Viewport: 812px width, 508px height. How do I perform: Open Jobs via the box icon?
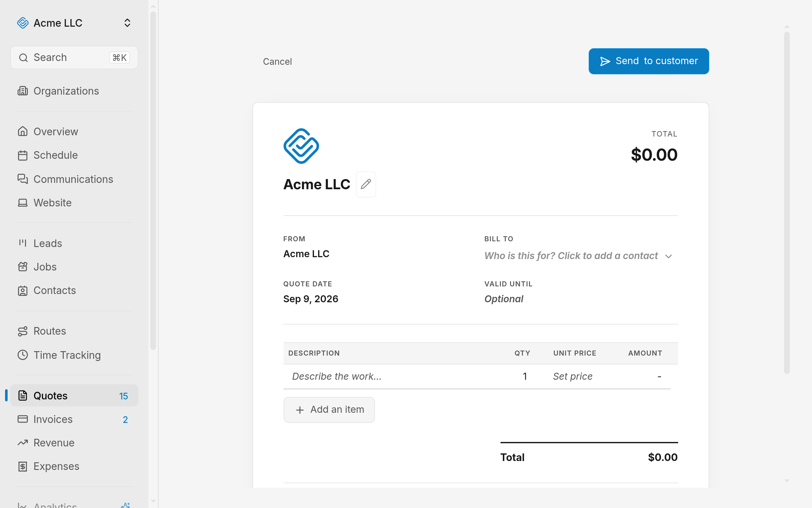click(23, 267)
